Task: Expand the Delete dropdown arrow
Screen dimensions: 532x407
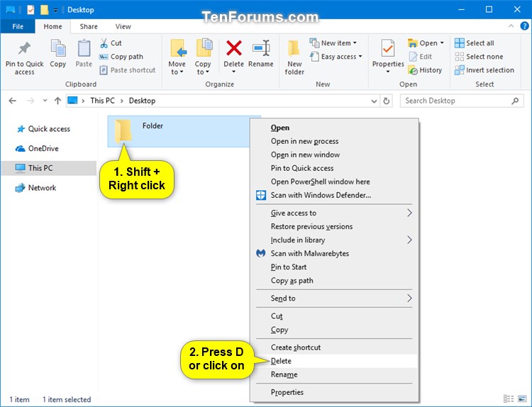Action: click(234, 72)
